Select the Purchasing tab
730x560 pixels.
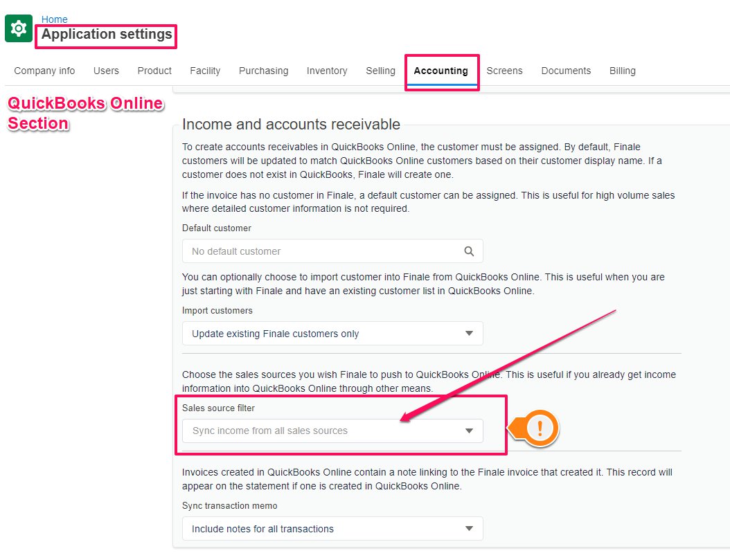tap(263, 71)
